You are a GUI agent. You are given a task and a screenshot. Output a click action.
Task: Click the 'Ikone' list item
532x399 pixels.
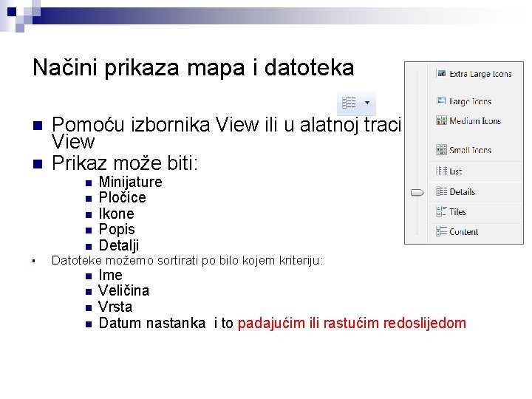pos(117,214)
